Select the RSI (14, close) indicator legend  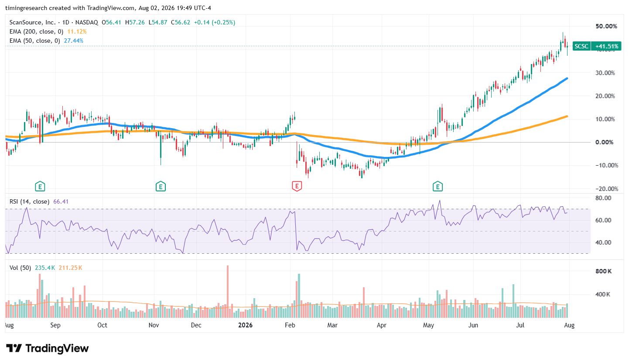(30, 202)
